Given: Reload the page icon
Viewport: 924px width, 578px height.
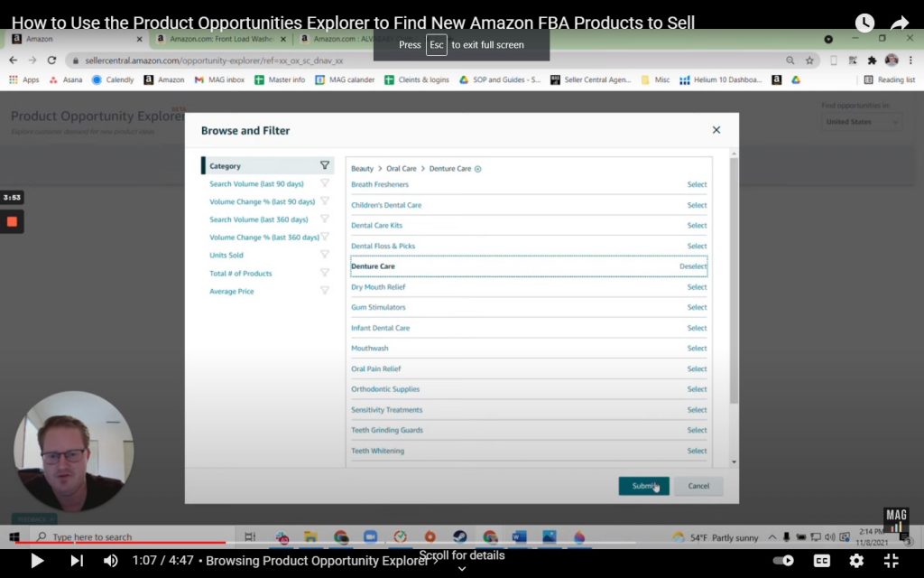Looking at the screenshot, I should point(51,61).
